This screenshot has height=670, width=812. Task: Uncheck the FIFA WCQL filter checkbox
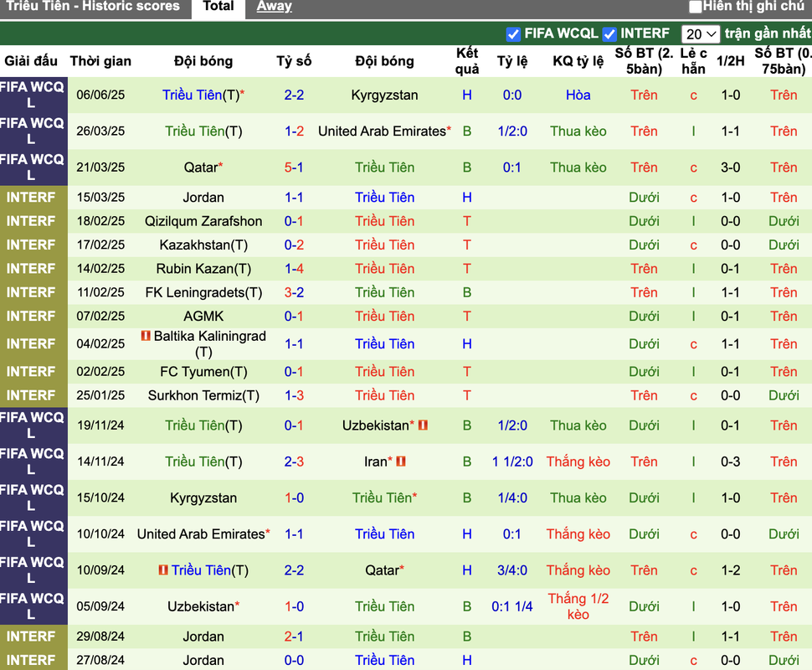coord(512,34)
